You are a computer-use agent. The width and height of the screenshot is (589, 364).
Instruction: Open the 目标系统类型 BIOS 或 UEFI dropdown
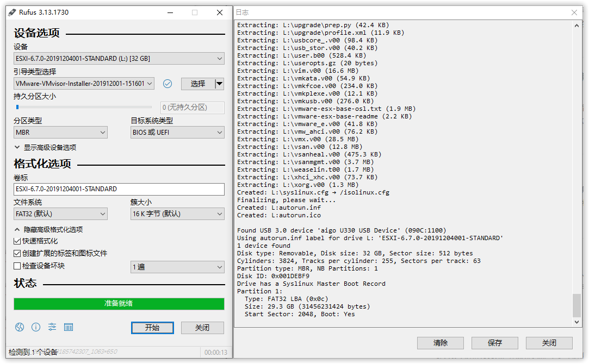177,133
